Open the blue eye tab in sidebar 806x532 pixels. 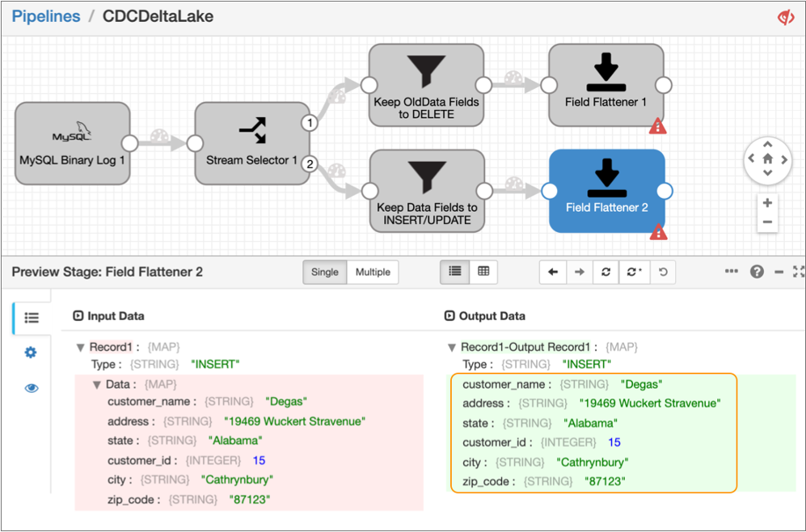coord(32,388)
